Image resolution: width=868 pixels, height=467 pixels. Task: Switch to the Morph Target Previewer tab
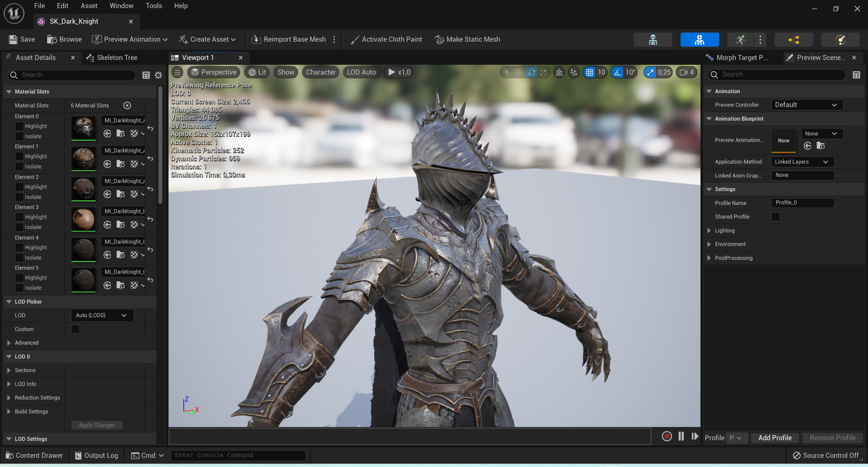[x=737, y=58]
